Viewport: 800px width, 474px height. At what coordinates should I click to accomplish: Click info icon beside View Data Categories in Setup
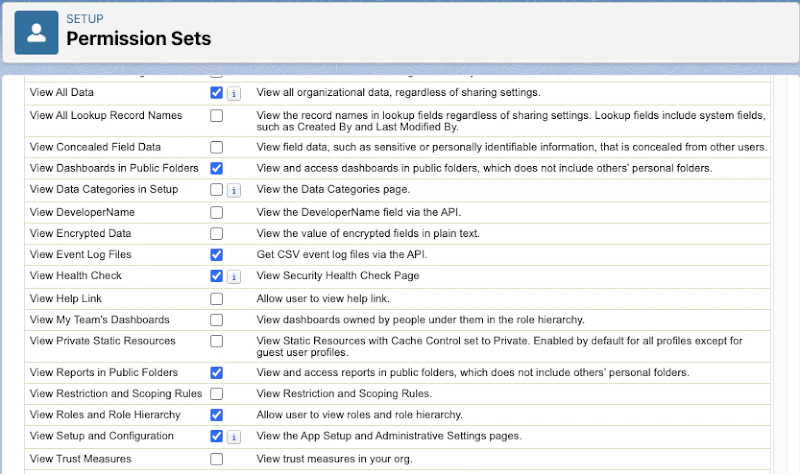pyautogui.click(x=233, y=190)
